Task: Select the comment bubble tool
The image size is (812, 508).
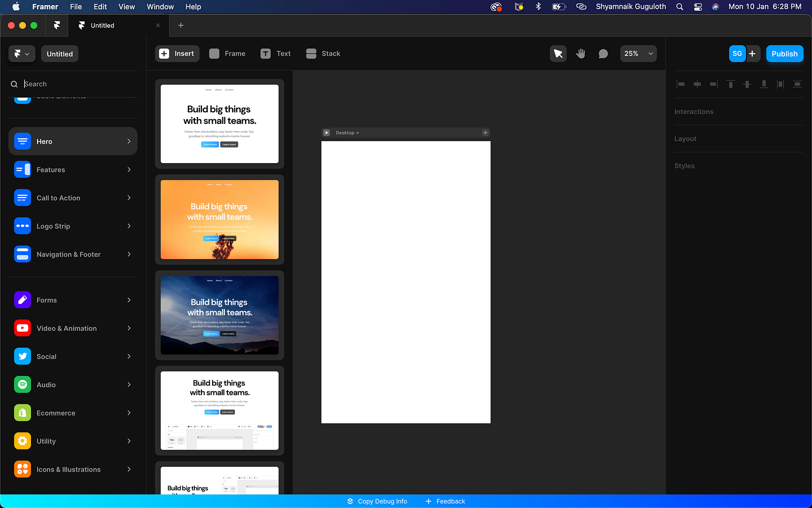Action: [603, 54]
